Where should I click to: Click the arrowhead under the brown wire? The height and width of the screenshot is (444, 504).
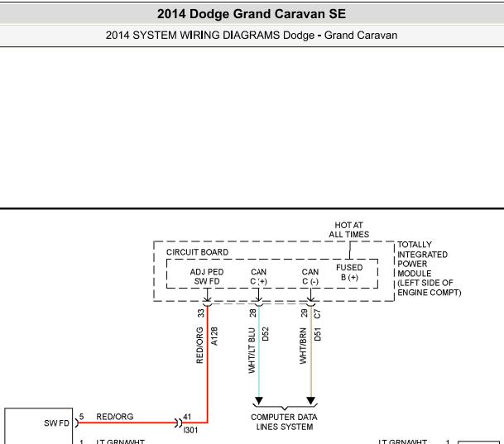(x=311, y=400)
